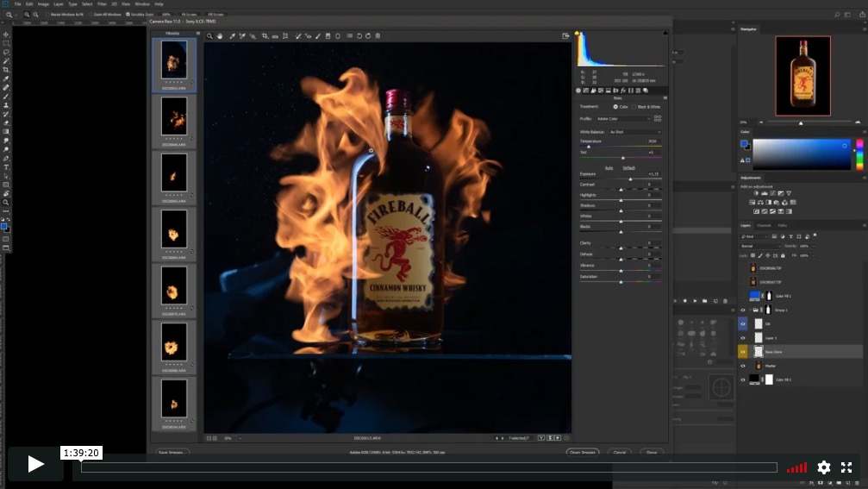Image resolution: width=868 pixels, height=489 pixels.
Task: Select the Photoshop Crop tool
Action: (6, 70)
